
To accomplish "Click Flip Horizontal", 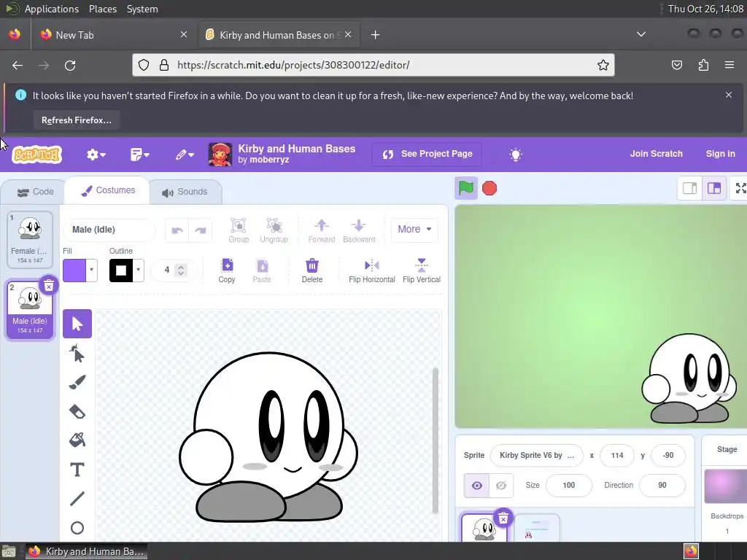I will click(x=371, y=271).
